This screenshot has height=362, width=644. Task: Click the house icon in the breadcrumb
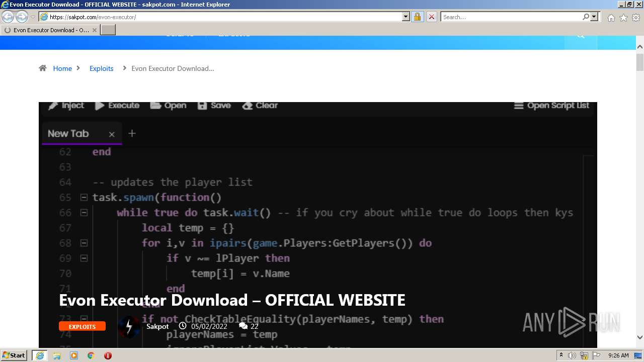[x=43, y=68]
